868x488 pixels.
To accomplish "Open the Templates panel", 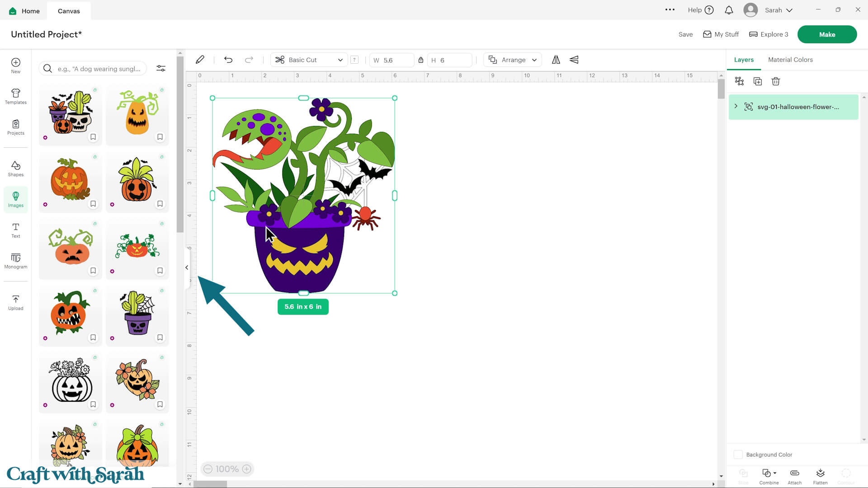I will (x=15, y=96).
